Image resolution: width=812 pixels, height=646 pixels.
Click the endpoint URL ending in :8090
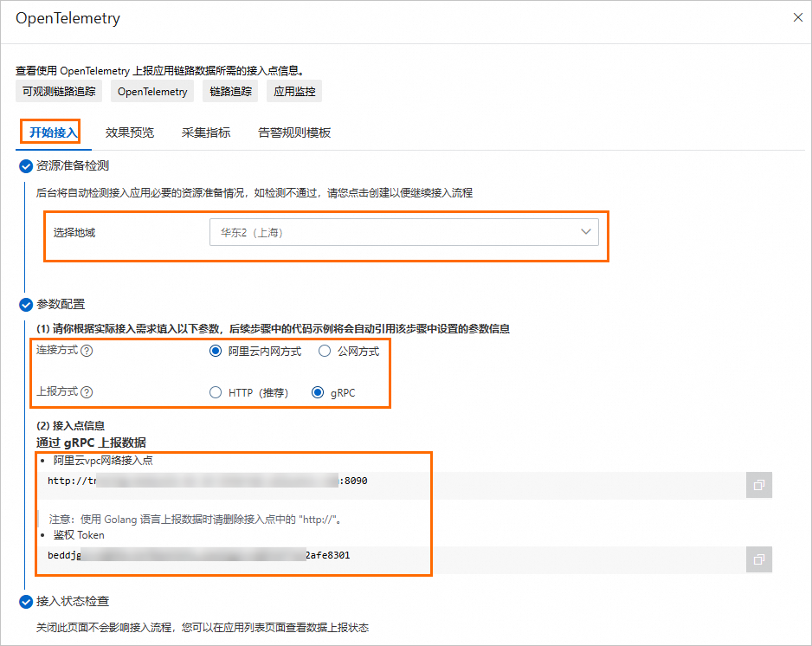pyautogui.click(x=207, y=481)
